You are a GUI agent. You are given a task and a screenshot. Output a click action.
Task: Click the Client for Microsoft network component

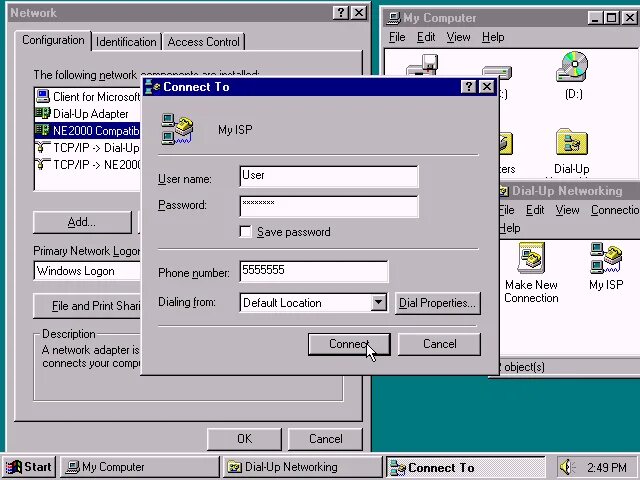pyautogui.click(x=88, y=97)
